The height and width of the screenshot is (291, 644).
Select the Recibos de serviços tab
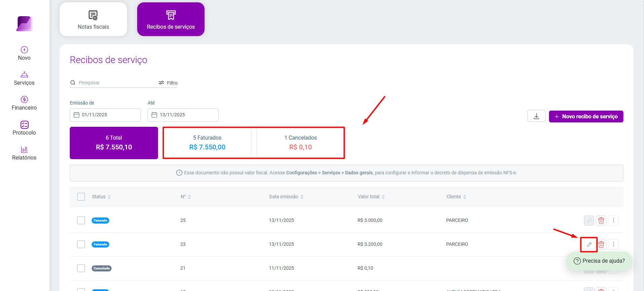coord(171,19)
